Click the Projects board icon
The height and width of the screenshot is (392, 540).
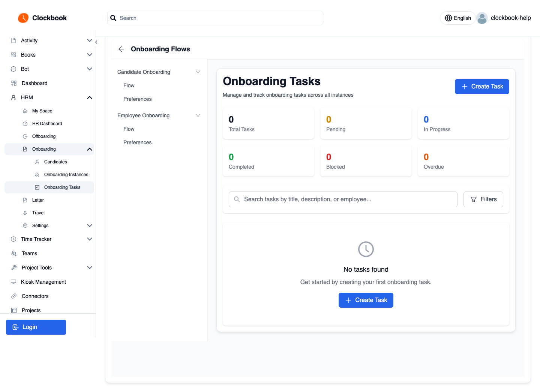[x=14, y=310]
